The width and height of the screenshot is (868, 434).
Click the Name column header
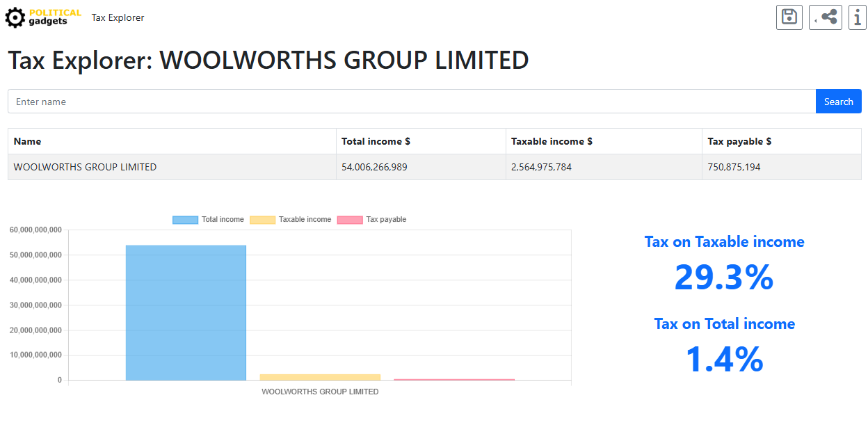(x=172, y=141)
